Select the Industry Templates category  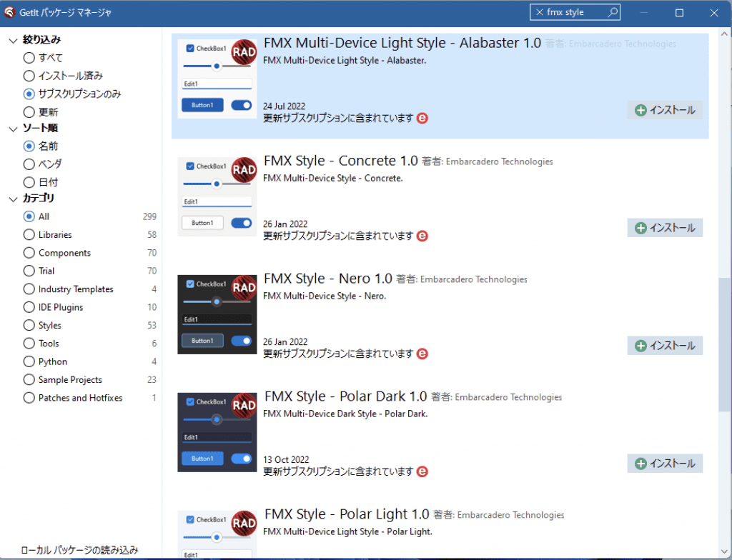pos(68,289)
